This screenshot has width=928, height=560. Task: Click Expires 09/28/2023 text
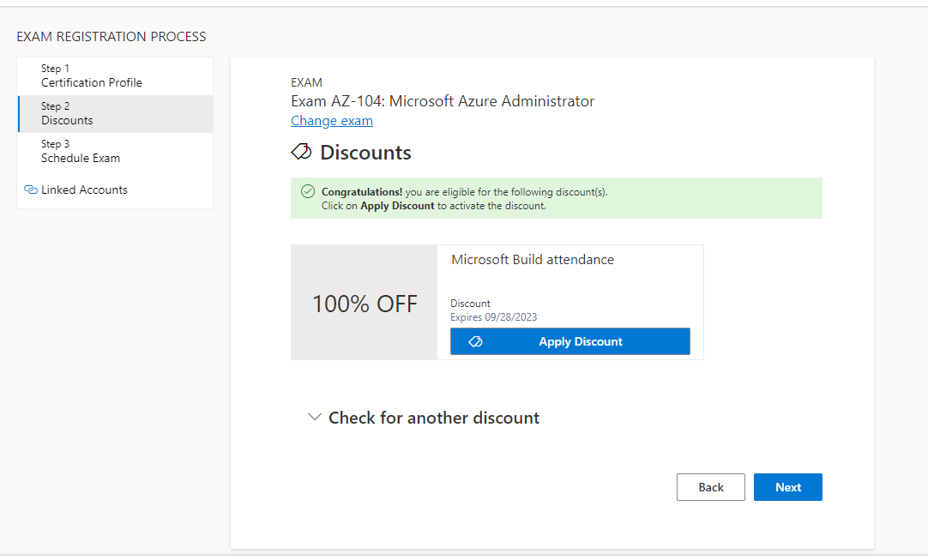coord(494,317)
